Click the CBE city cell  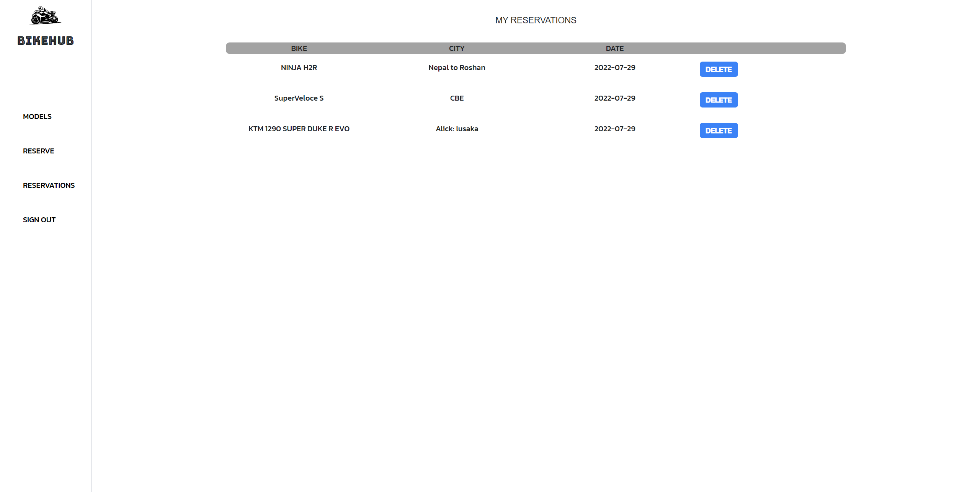point(456,98)
